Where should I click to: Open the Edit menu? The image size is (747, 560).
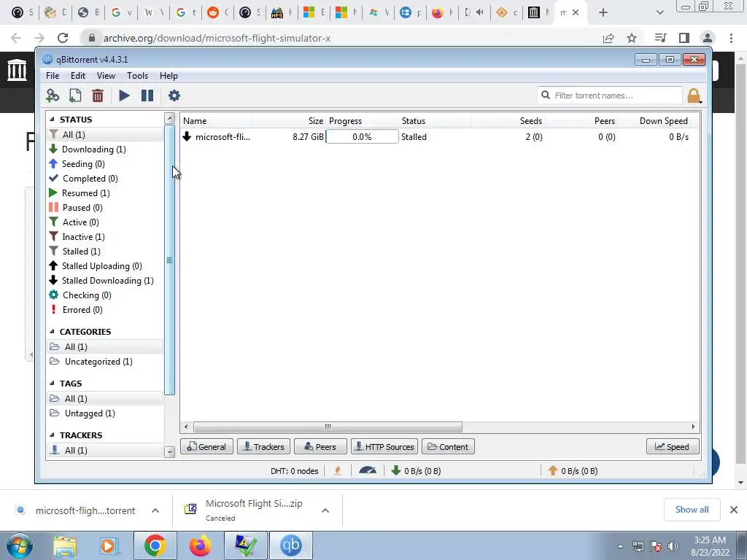coord(77,76)
